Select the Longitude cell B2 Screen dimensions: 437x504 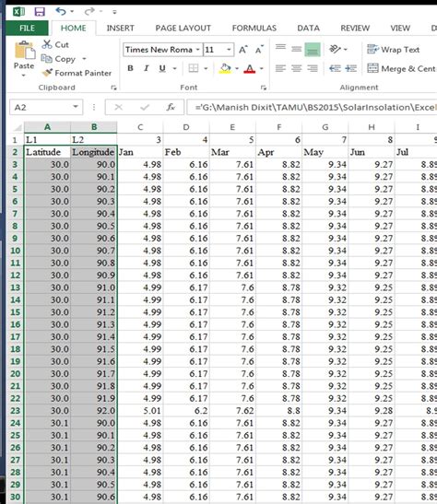(x=93, y=152)
